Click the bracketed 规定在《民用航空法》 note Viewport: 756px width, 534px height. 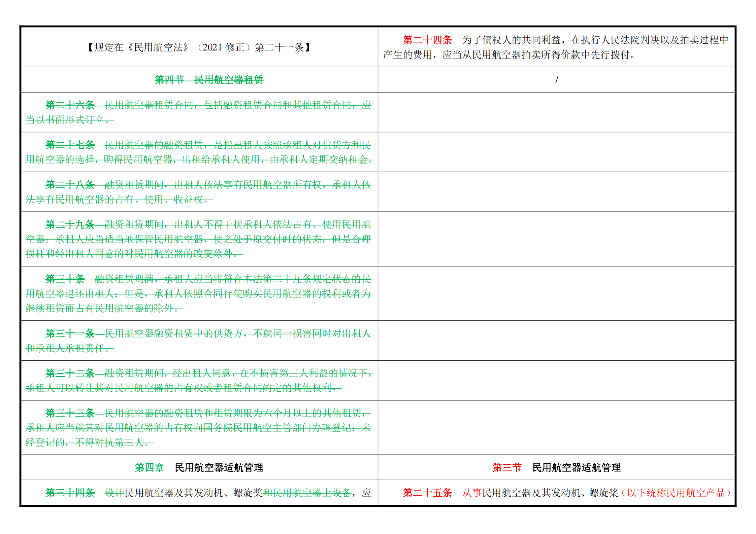[x=199, y=47]
